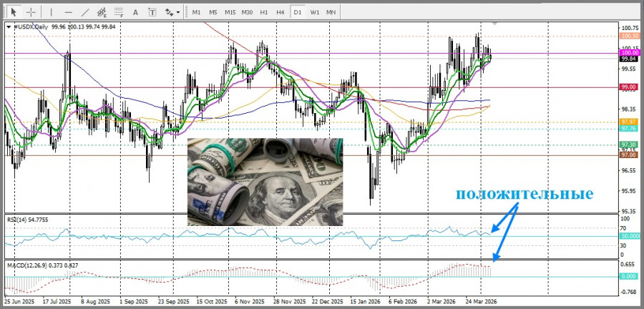Click the 25 Jun 2025 date label
This screenshot has height=309, width=644.
point(19,301)
